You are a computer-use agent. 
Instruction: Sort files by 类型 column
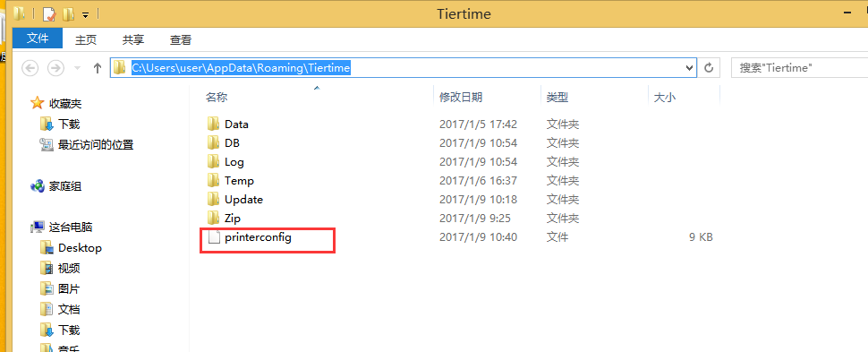tap(557, 97)
